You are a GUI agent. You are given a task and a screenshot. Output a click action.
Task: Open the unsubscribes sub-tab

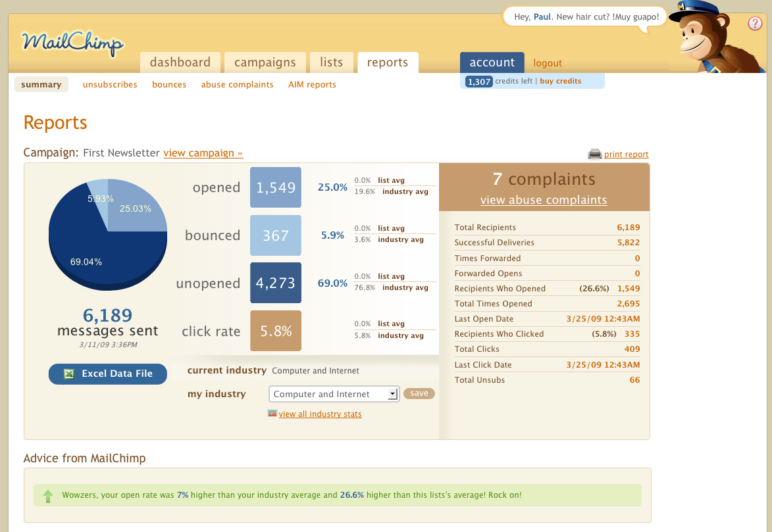(x=110, y=84)
